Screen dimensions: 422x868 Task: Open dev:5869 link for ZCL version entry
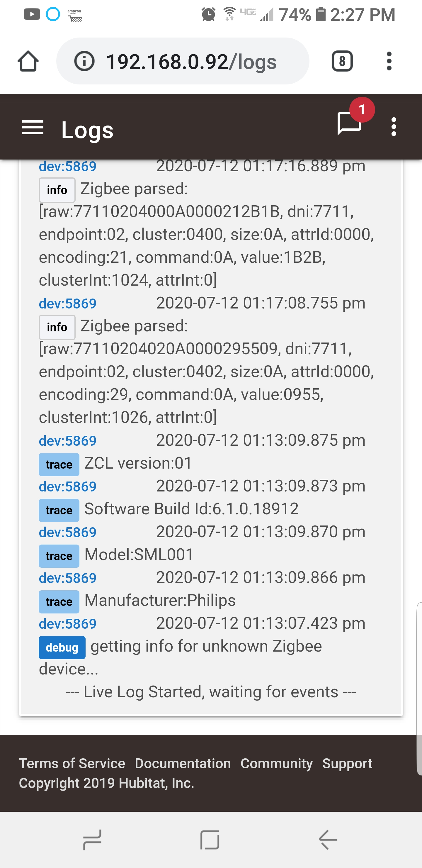tap(68, 441)
